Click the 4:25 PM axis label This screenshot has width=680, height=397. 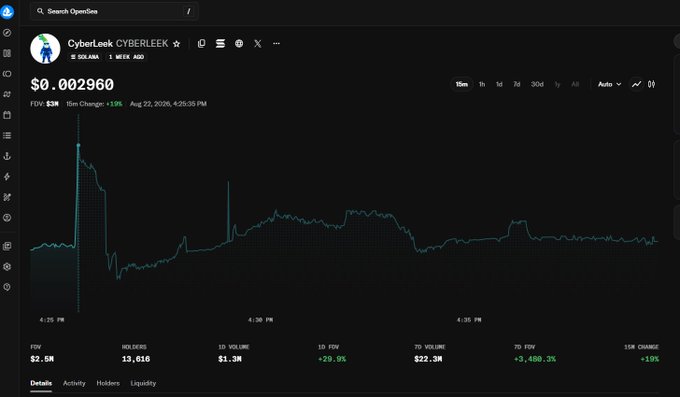click(52, 320)
